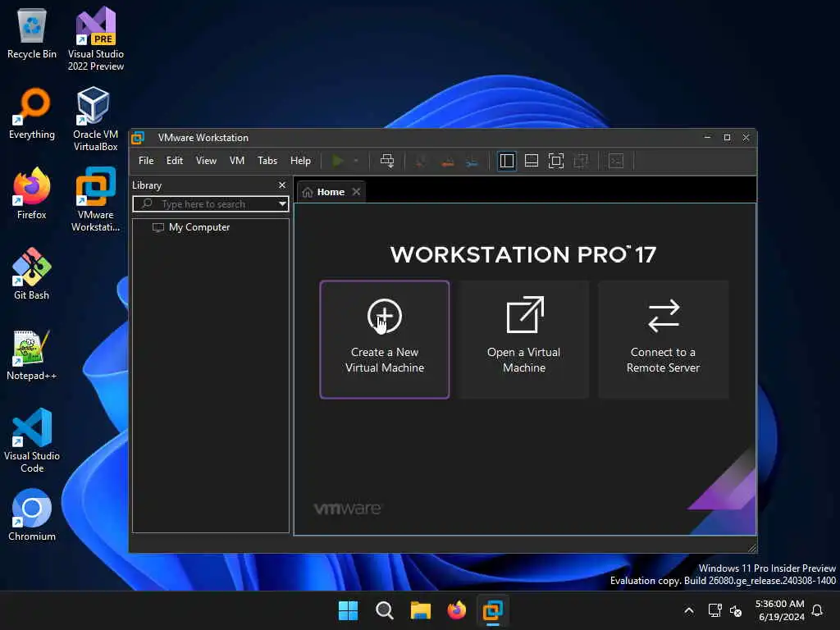This screenshot has width=840, height=630.
Task: Click VMware Workstation taskbar icon
Action: tap(492, 610)
